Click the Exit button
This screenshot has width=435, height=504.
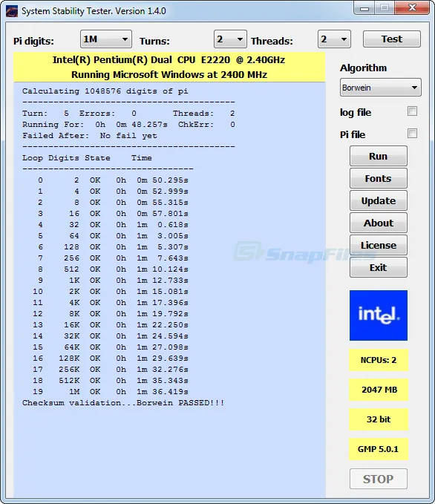(379, 267)
